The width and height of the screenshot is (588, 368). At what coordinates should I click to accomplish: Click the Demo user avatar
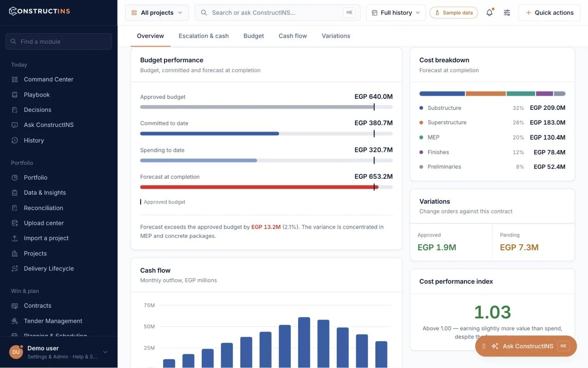(x=16, y=352)
